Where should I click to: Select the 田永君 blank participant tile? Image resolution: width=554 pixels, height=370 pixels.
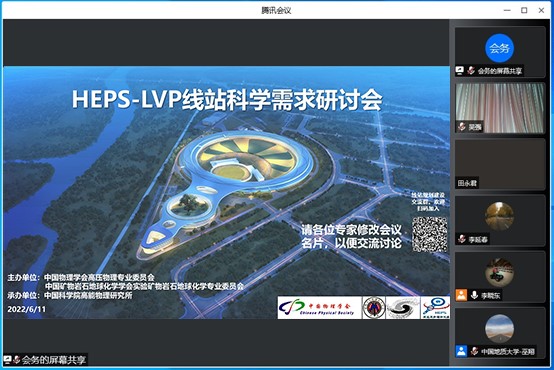(500, 164)
